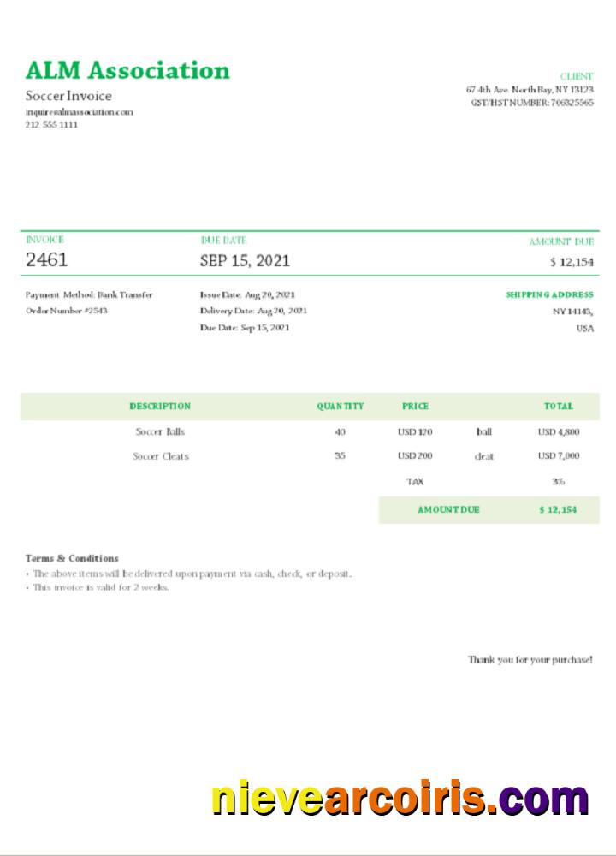This screenshot has width=616, height=856.
Task: Click the QUANTITY column header
Action: point(340,407)
